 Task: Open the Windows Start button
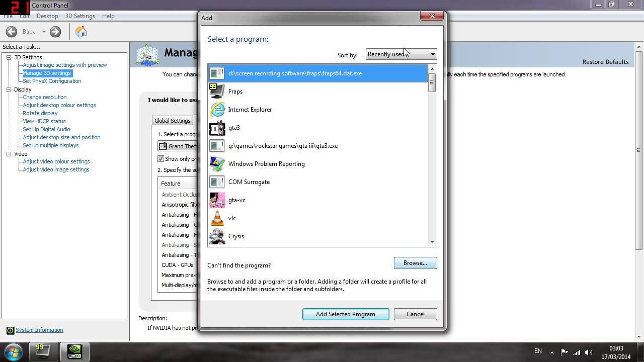pos(14,351)
